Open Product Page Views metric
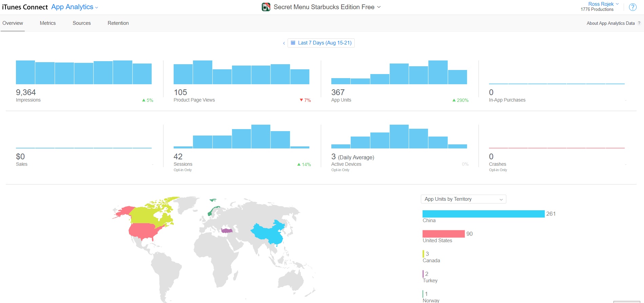The image size is (644, 303). (194, 100)
